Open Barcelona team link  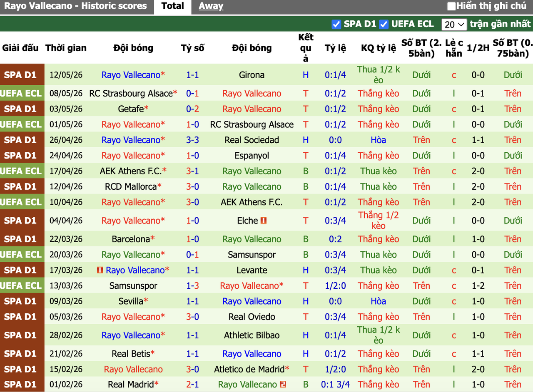pos(131,239)
